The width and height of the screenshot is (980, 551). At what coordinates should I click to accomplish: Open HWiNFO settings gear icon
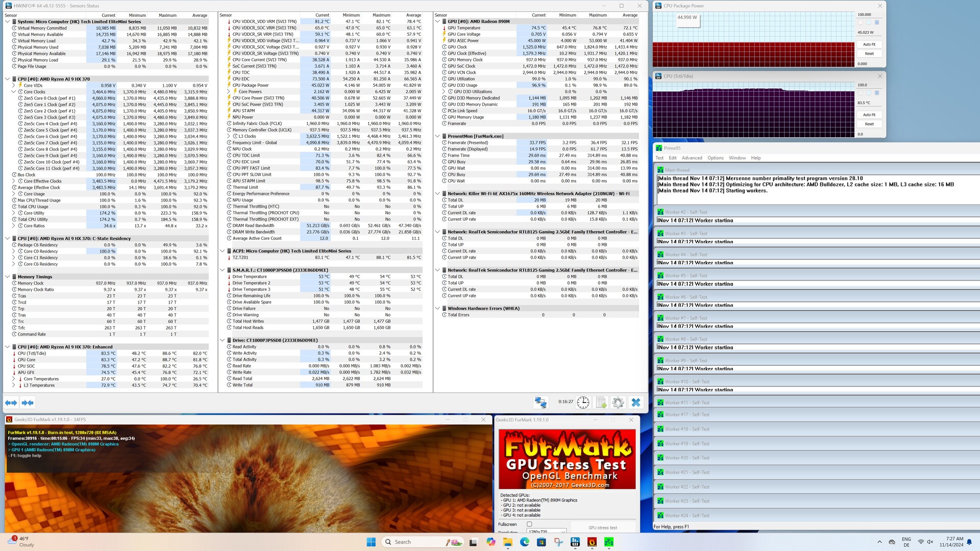618,403
